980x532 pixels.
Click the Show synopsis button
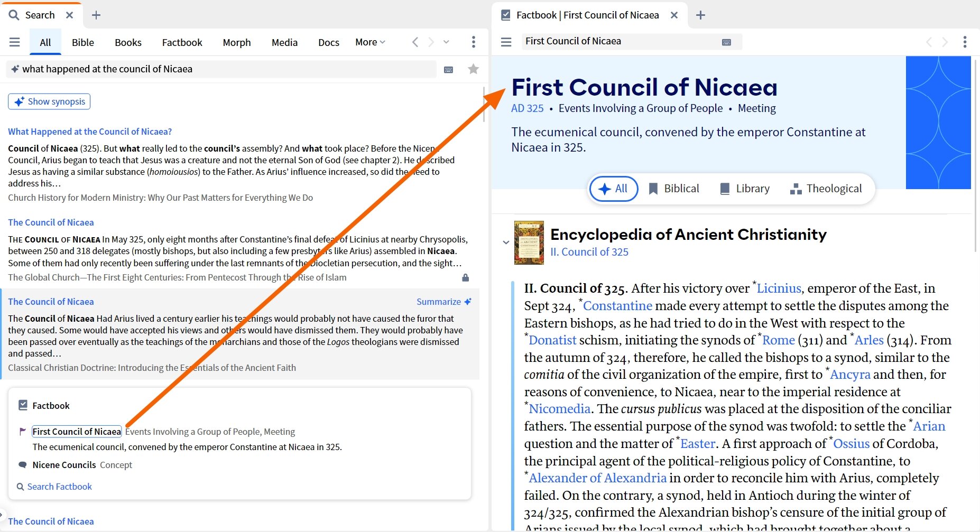coord(49,101)
